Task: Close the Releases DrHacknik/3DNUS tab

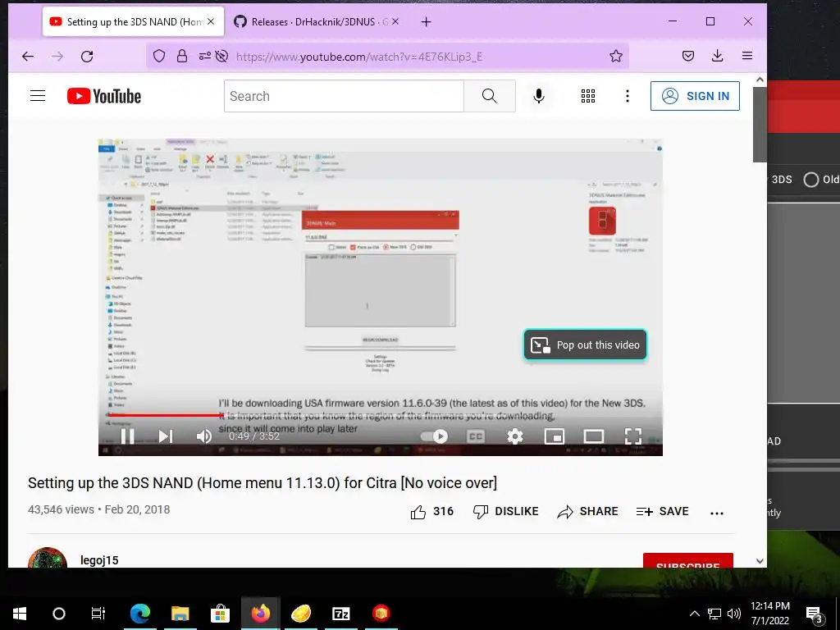Action: click(395, 21)
